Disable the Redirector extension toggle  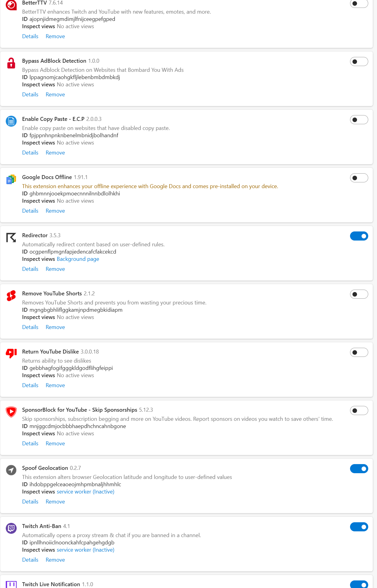pyautogui.click(x=359, y=236)
